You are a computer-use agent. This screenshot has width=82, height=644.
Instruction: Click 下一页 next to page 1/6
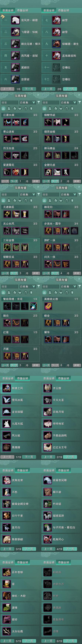29,89
